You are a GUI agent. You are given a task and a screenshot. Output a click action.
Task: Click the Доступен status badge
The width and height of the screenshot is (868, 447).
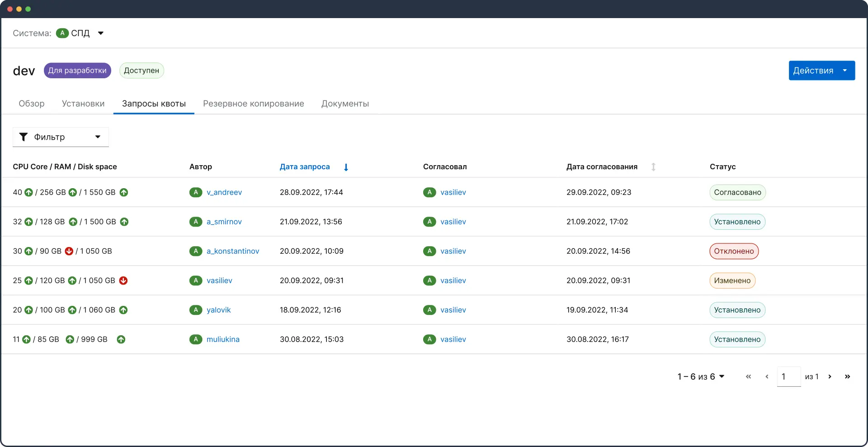pyautogui.click(x=142, y=71)
